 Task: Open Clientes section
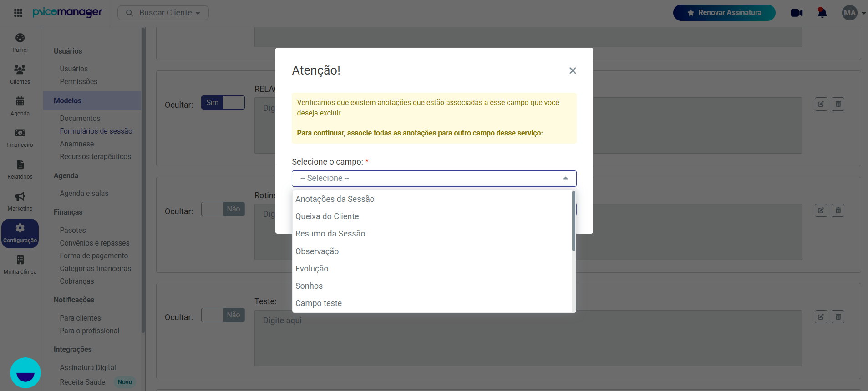[20, 75]
